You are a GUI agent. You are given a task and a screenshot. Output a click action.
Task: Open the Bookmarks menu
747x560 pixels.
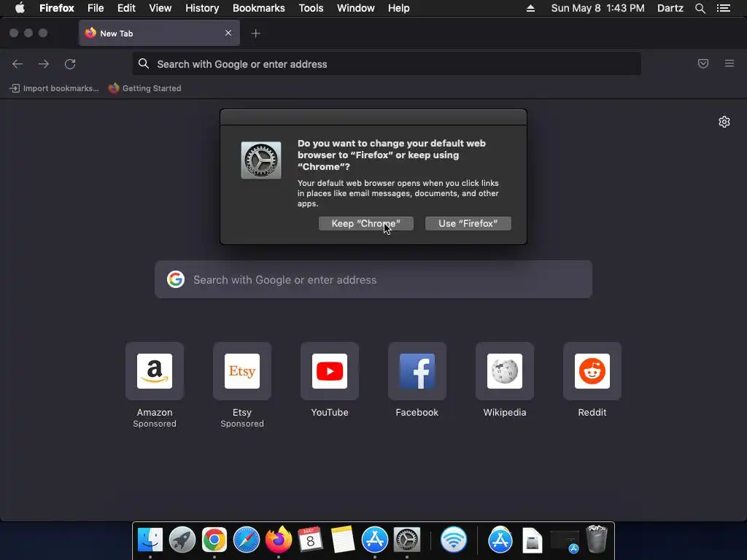click(259, 8)
